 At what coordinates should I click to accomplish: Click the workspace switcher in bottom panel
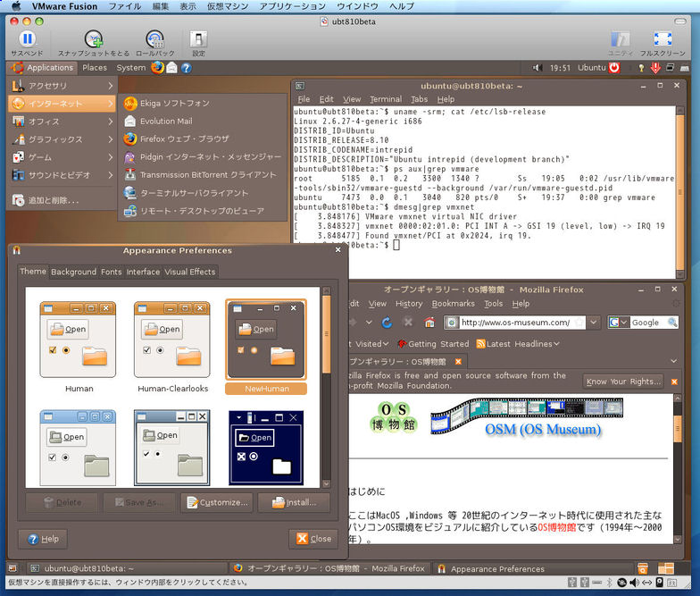pyautogui.click(x=666, y=568)
